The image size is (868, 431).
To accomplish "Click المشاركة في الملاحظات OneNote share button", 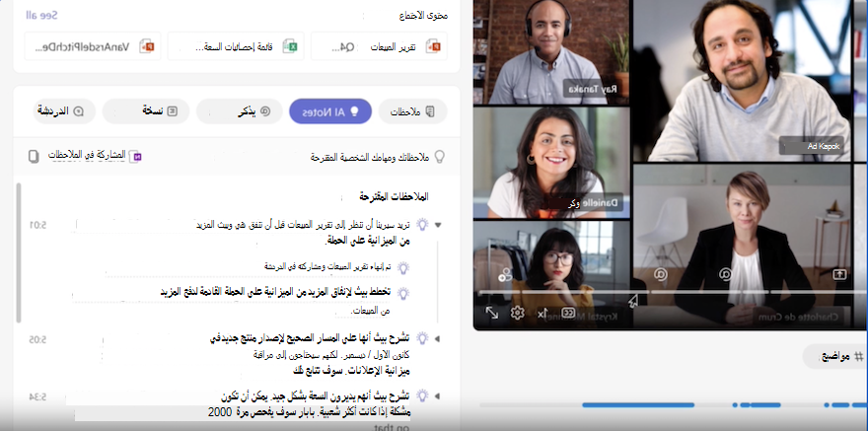I will 96,156.
